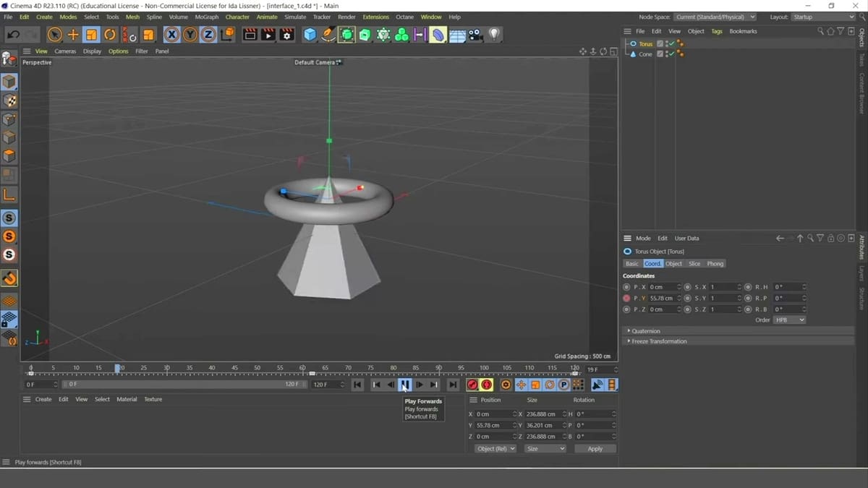868x488 pixels.
Task: Activate the Scale tool
Action: point(91,34)
